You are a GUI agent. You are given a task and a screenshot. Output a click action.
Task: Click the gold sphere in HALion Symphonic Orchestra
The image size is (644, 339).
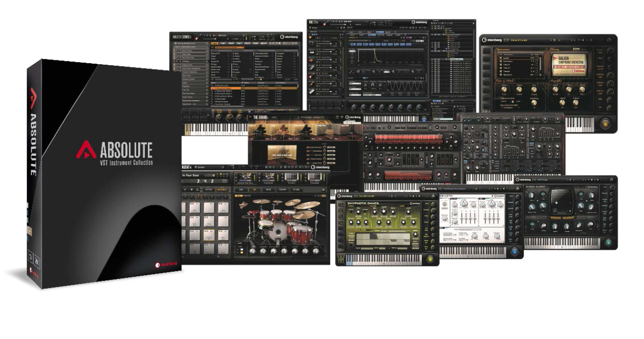(606, 124)
